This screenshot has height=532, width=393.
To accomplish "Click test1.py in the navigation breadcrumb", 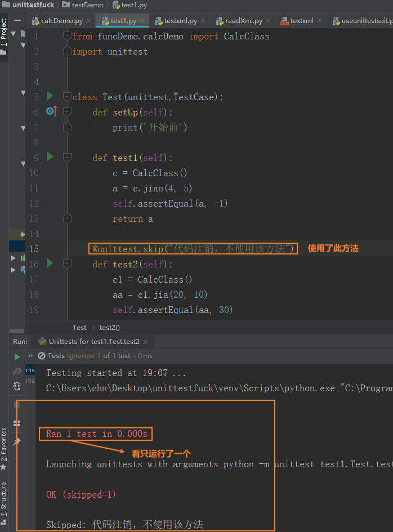I will pyautogui.click(x=130, y=5).
